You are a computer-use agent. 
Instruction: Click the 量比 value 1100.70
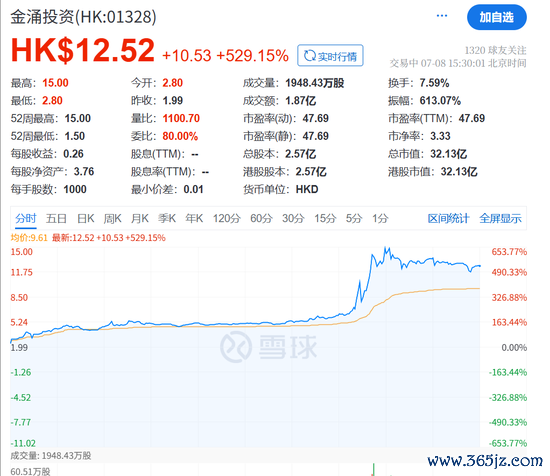(181, 118)
